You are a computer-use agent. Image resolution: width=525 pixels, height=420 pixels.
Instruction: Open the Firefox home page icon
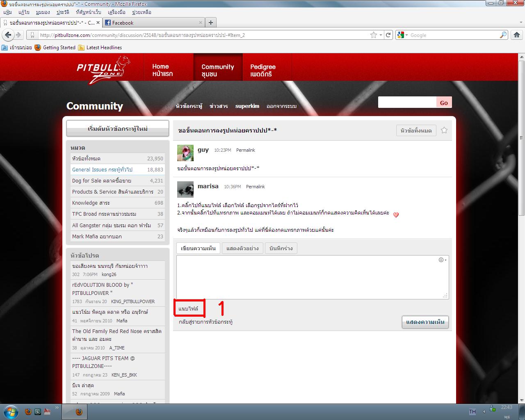click(x=517, y=35)
